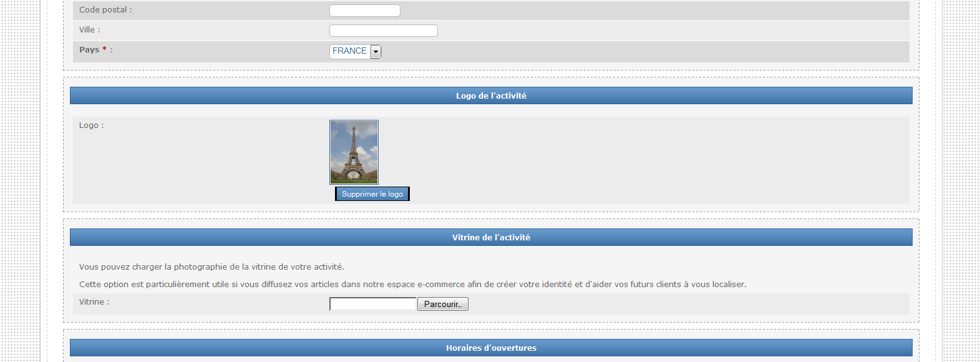This screenshot has width=980, height=362.
Task: Click the Logo de l'activité header
Action: (491, 95)
